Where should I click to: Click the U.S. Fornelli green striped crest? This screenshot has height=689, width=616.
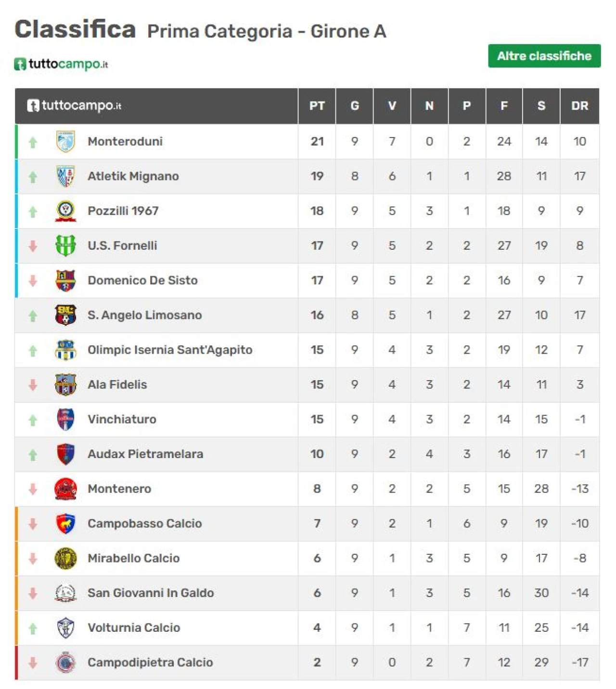click(x=65, y=245)
